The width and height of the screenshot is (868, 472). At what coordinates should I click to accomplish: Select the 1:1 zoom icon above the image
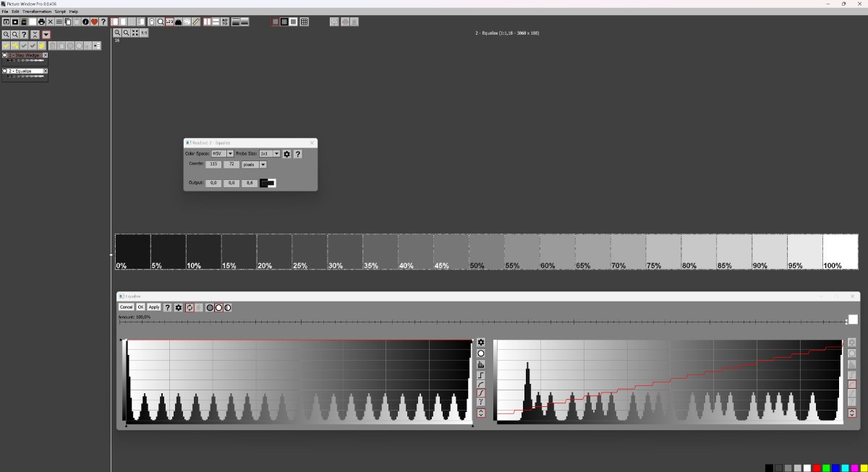pos(142,33)
